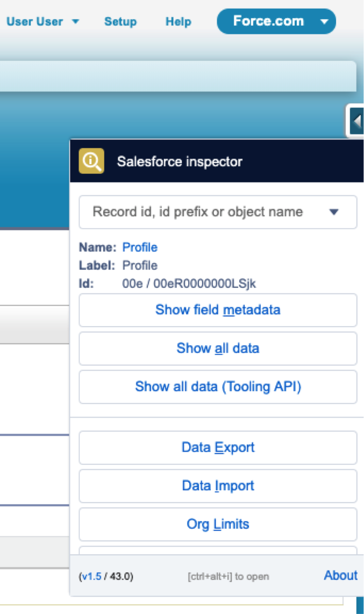Viewport: 364px width, 614px height.
Task: Open the Data Import tool
Action: 218,486
